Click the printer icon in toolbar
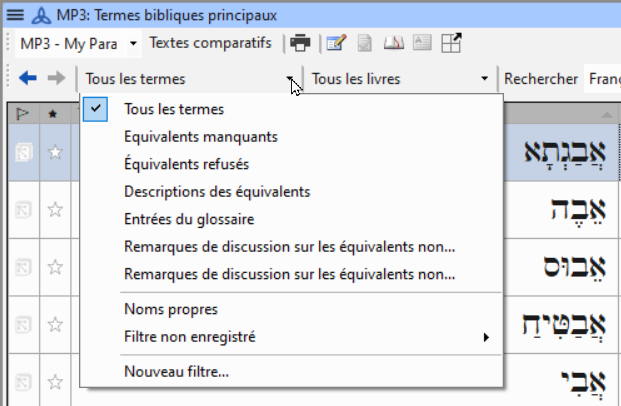621x406 pixels. 300,43
